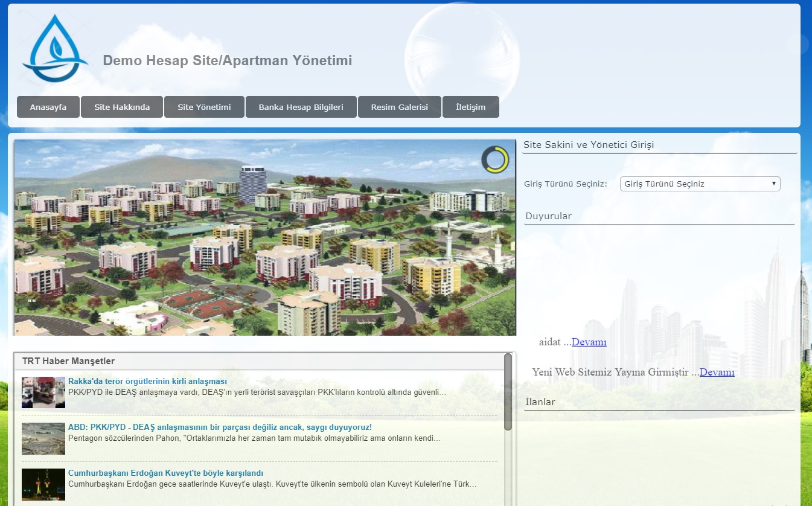Open the Giriş Türünü Seçiniz dropdown
This screenshot has width=812, height=506.
pyautogui.click(x=700, y=184)
